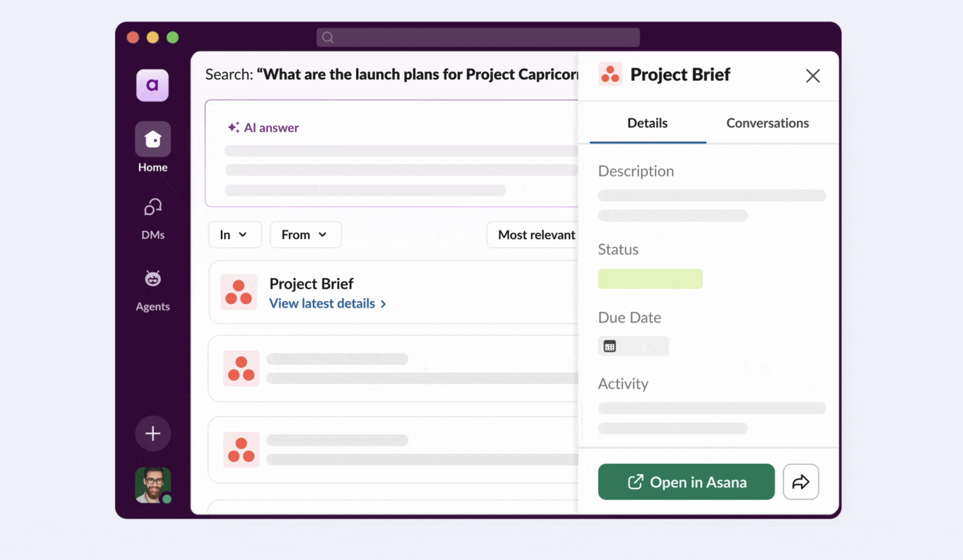Expand the From filter dropdown
The height and width of the screenshot is (560, 963).
pos(305,235)
